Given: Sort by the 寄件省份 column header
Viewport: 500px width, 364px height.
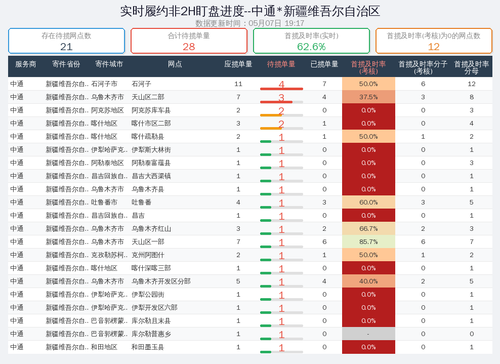Looking at the screenshot, I should click(66, 64).
